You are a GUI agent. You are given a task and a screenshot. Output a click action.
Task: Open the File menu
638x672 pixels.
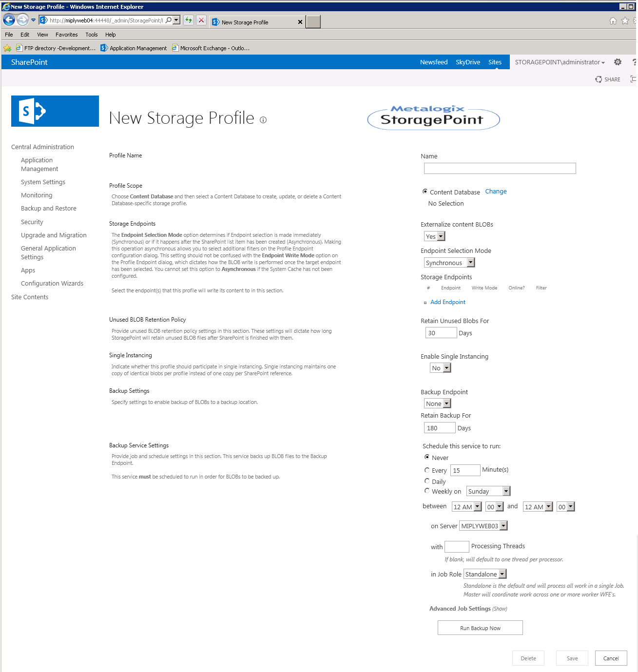pos(9,35)
